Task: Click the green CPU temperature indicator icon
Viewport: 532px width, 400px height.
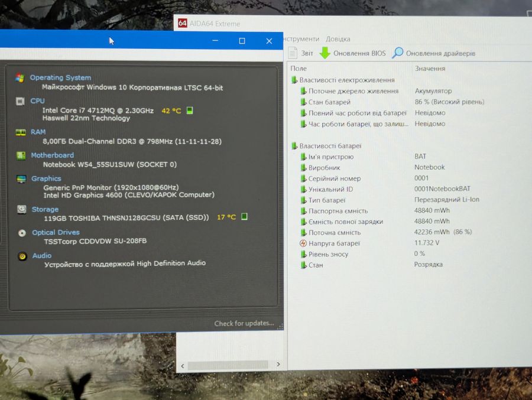Action: click(x=190, y=110)
